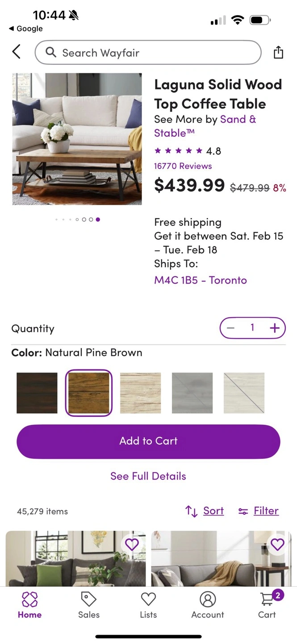The height and width of the screenshot is (644, 297).
Task: Favorite the right sofa product with heart
Action: 277,544
